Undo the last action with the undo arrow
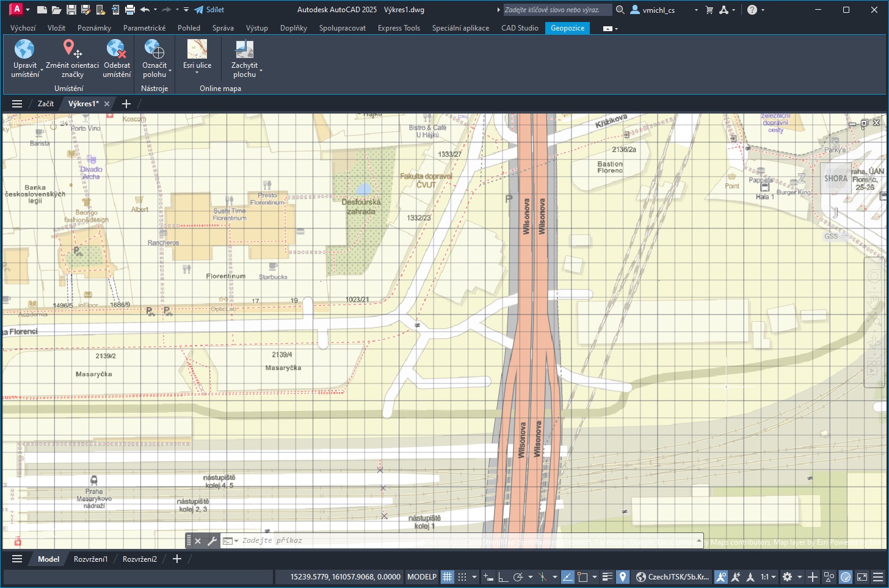 (145, 10)
